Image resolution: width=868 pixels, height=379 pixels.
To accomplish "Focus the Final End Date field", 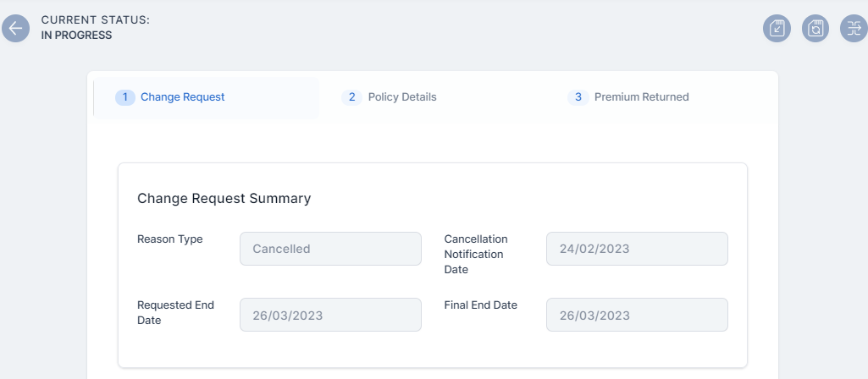I will coord(637,315).
